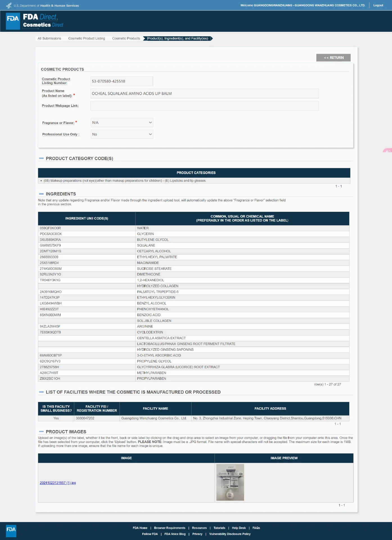Viewport: 392px width, 540px height.
Task: Open the Professional Use Only dropdown
Action: click(122, 134)
